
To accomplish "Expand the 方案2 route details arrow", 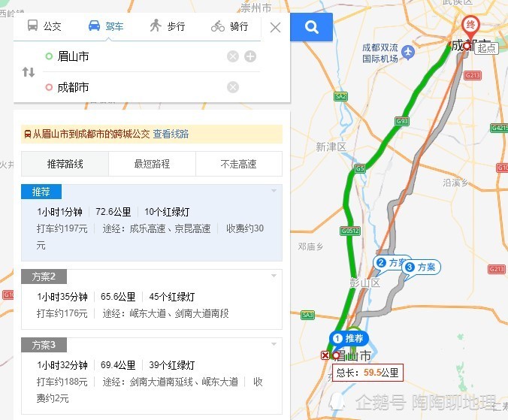I will pyautogui.click(x=274, y=276).
